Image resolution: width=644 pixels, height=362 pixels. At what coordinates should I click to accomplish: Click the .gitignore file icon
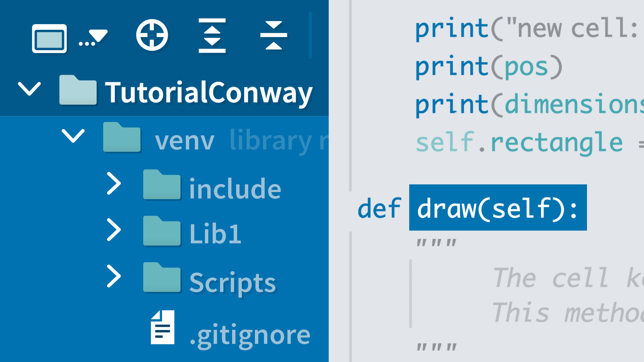pyautogui.click(x=163, y=327)
